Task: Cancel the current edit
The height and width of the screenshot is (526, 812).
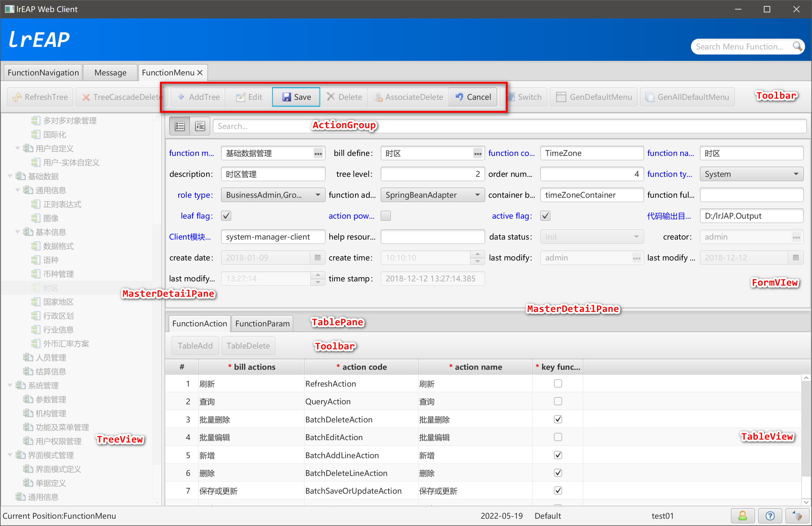Action: click(x=473, y=97)
